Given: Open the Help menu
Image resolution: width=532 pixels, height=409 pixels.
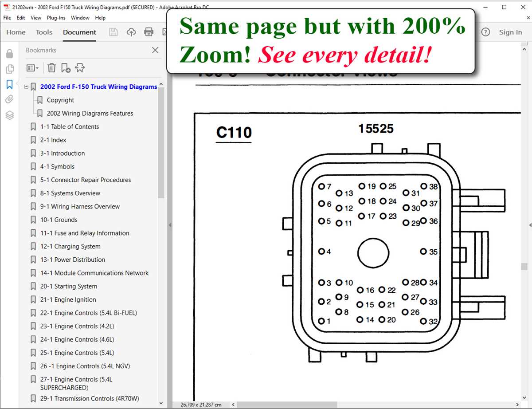Looking at the screenshot, I should click(x=100, y=18).
